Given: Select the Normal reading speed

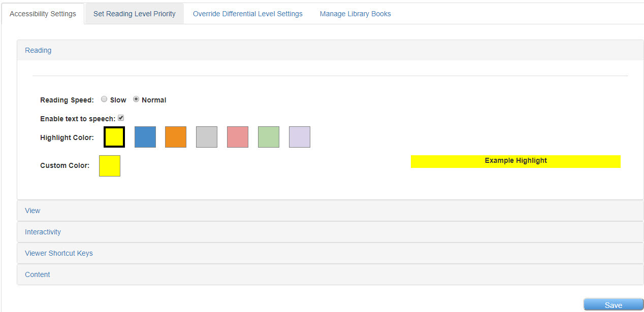Looking at the screenshot, I should [x=136, y=99].
